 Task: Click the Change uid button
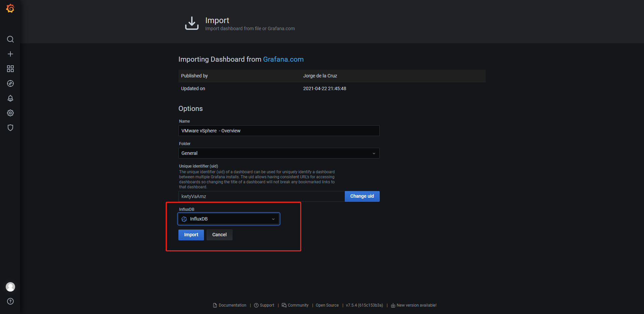[x=362, y=196]
